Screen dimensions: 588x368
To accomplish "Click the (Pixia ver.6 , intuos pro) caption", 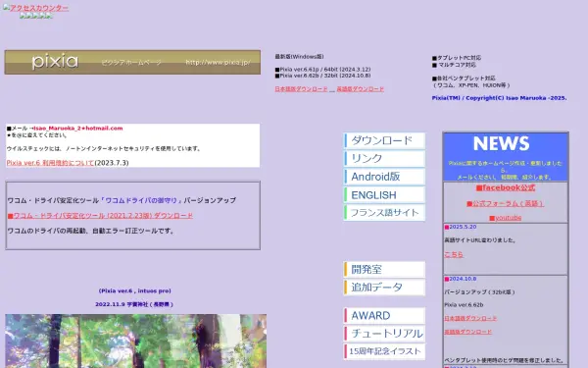I will 135,291.
